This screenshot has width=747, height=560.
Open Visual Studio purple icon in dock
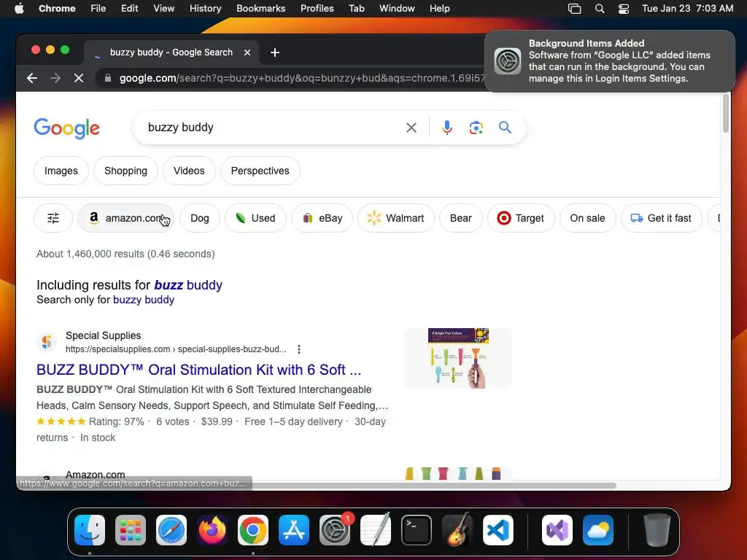pyautogui.click(x=557, y=530)
